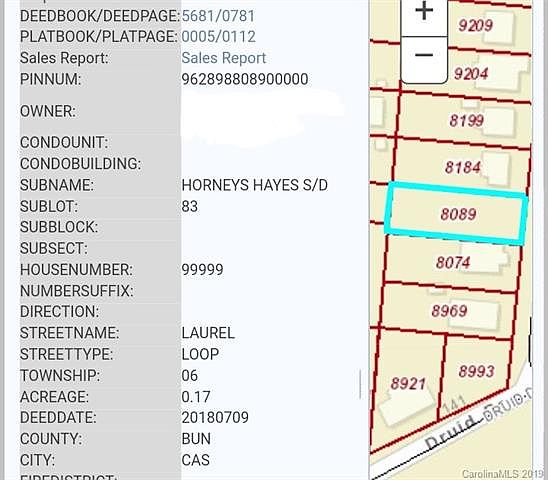
Task: Select parcel 8199 on the map
Action: pyautogui.click(x=467, y=121)
